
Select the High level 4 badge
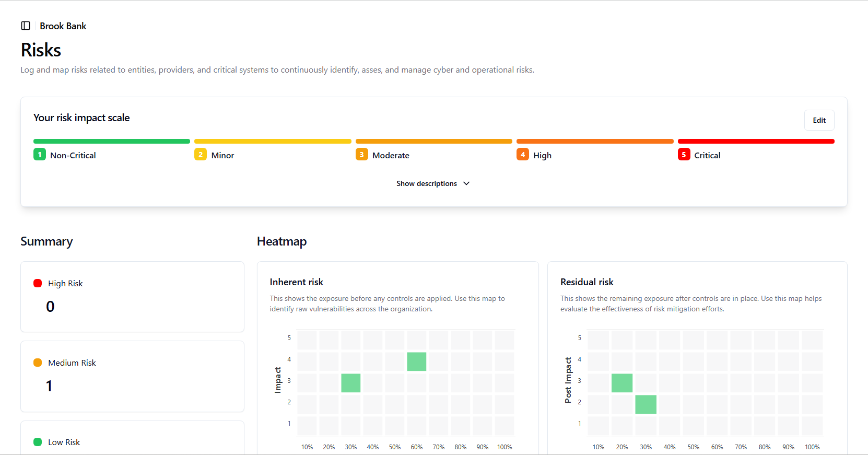(523, 155)
